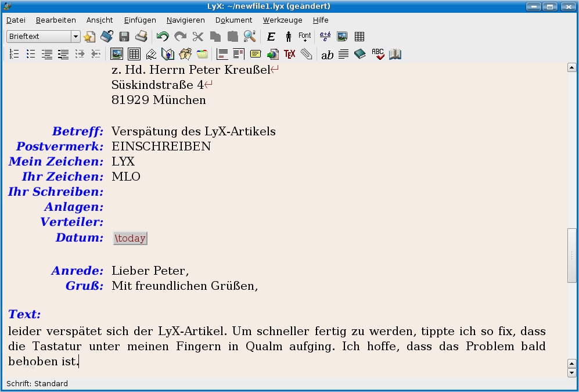Toggle the bullet list formatting
The image size is (579, 392).
31,54
